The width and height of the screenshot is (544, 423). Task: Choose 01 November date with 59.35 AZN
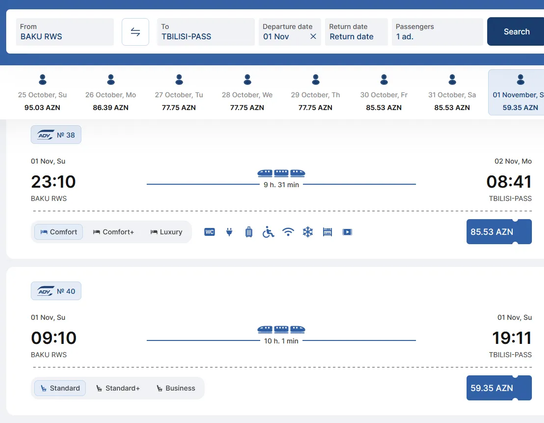coord(516,92)
